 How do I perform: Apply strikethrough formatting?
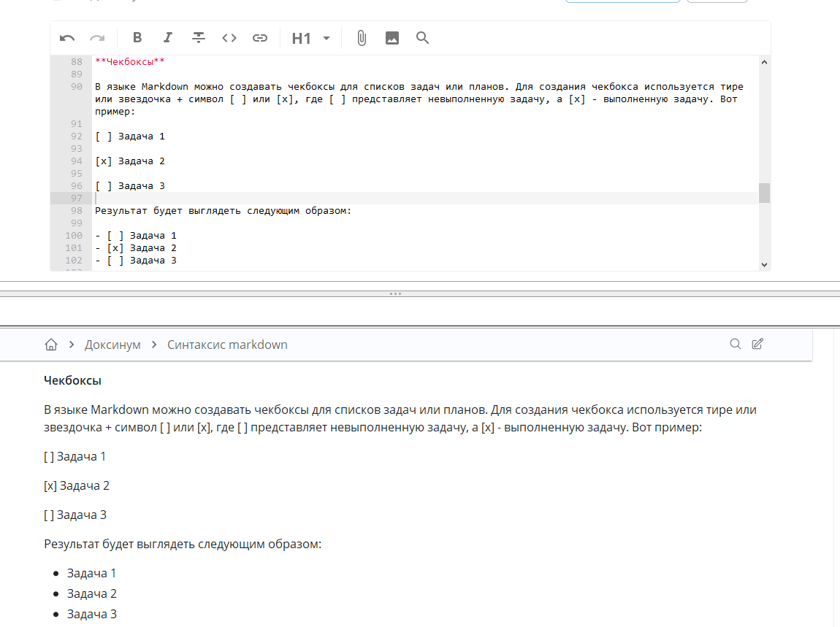[199, 38]
